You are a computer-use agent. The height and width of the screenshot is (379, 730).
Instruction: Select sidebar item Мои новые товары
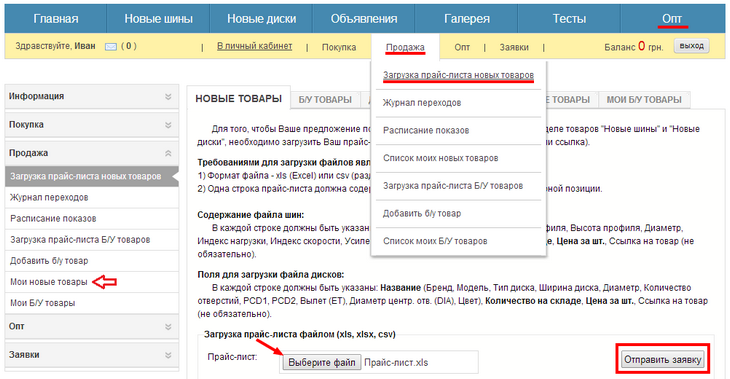(92, 282)
